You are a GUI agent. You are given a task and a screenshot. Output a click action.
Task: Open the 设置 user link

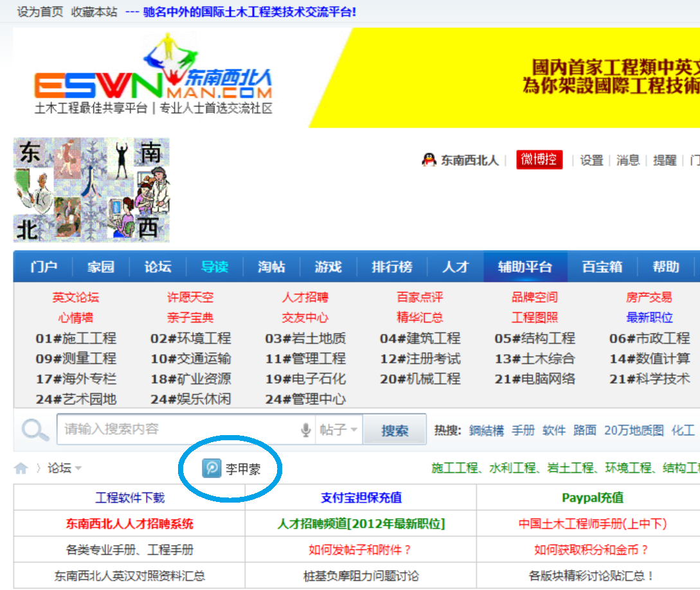point(591,160)
